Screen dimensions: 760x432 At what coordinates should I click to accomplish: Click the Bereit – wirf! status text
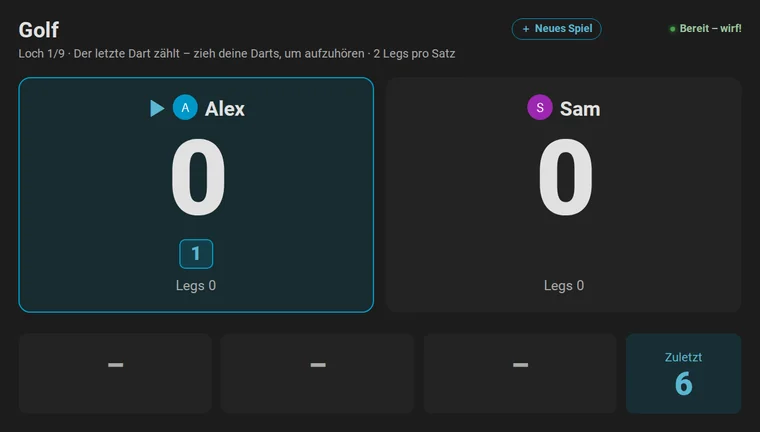coord(710,29)
